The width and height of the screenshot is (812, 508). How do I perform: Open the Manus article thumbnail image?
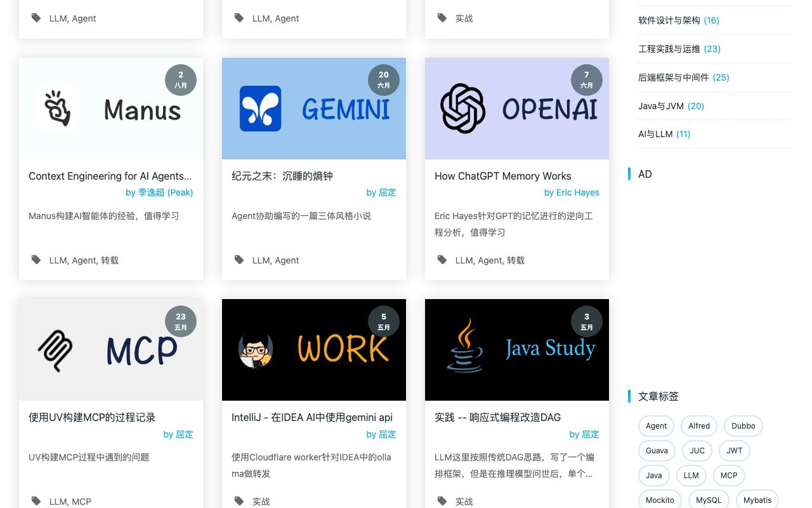point(111,109)
